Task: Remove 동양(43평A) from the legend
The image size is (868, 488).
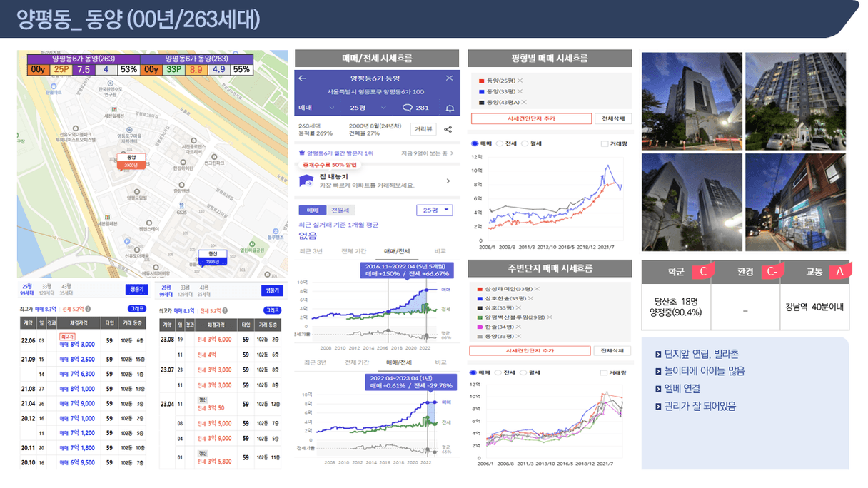Action: (525, 103)
